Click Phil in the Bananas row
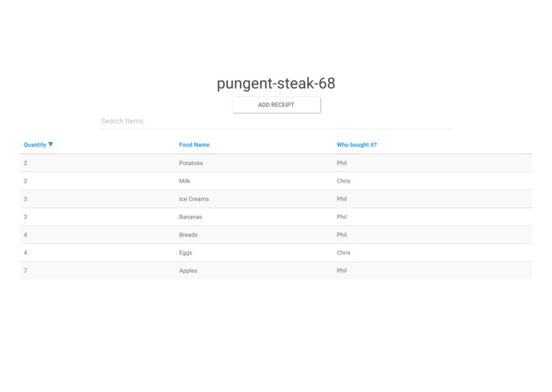This screenshot has height=392, width=552. (342, 217)
